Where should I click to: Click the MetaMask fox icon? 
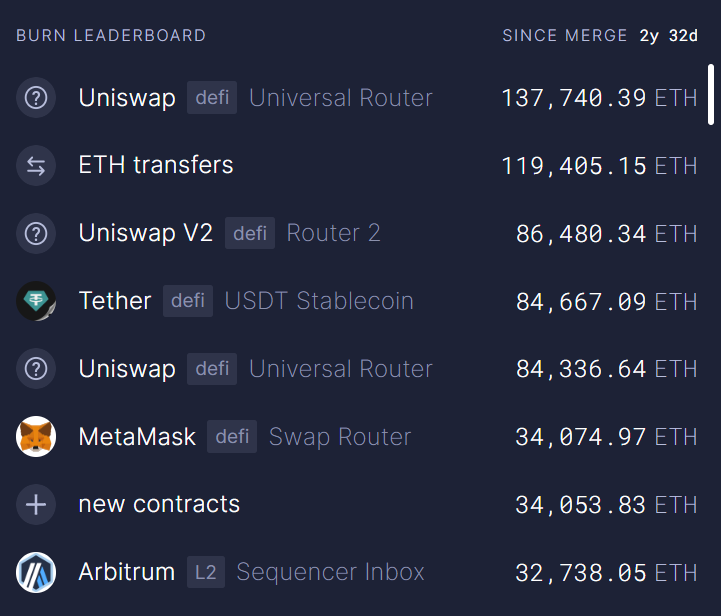coord(36,437)
